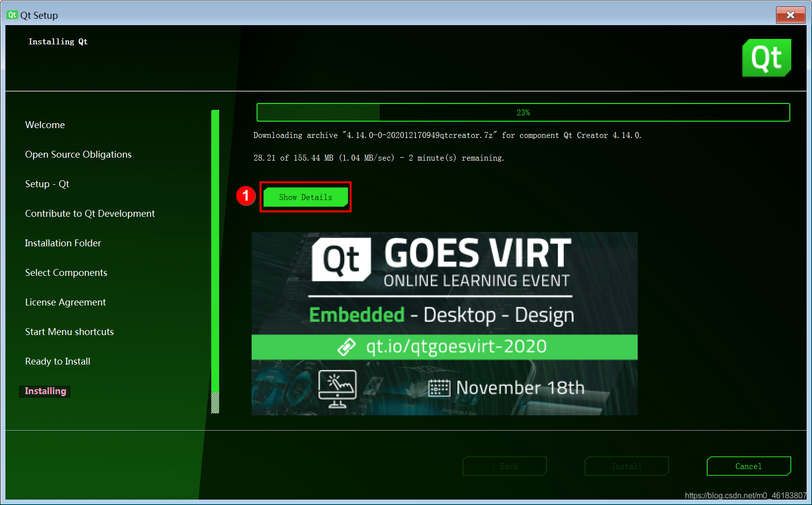
Task: Click the 23% download progress bar
Action: [x=523, y=112]
